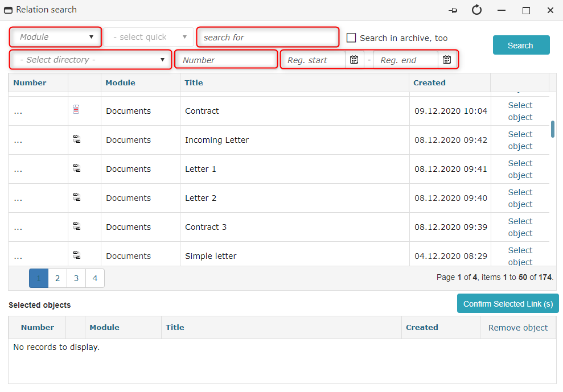Sort results by Module column header
The width and height of the screenshot is (563, 392).
(120, 83)
